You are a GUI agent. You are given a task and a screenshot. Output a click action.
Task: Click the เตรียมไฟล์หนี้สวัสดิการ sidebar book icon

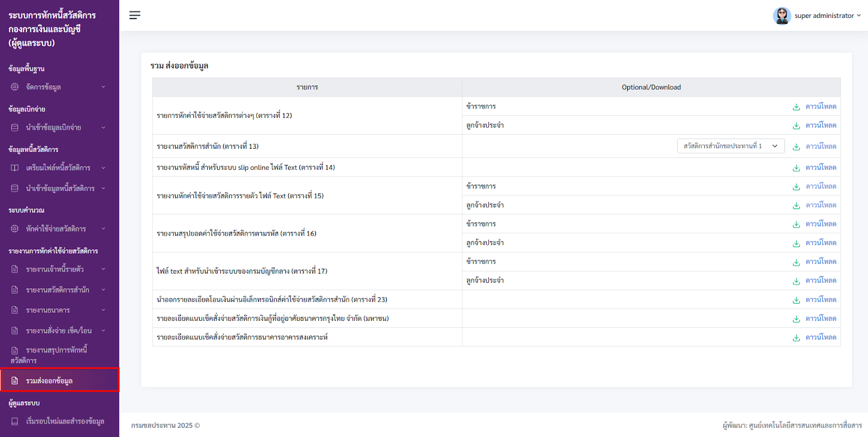click(x=15, y=168)
